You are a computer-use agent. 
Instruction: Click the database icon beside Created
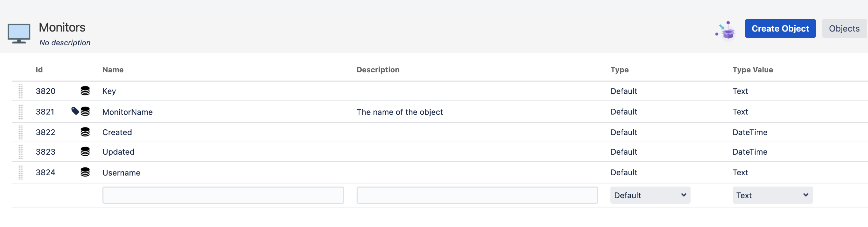pyautogui.click(x=85, y=132)
